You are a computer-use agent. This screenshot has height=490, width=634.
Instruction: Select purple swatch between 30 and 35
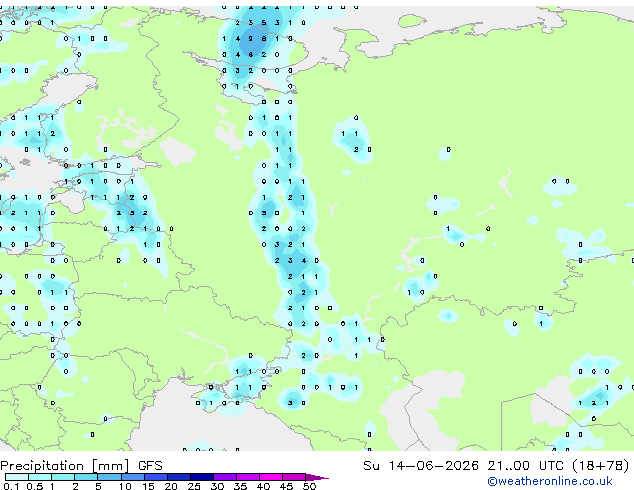(225, 477)
